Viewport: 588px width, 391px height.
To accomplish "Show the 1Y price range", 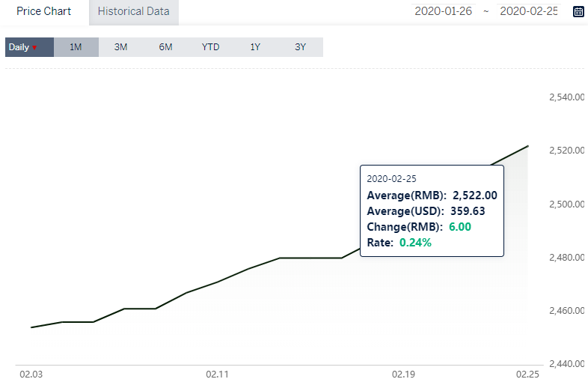I will [x=255, y=47].
